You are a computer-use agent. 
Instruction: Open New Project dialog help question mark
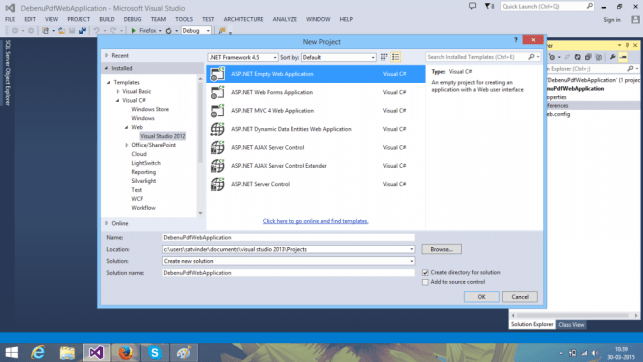tap(516, 40)
